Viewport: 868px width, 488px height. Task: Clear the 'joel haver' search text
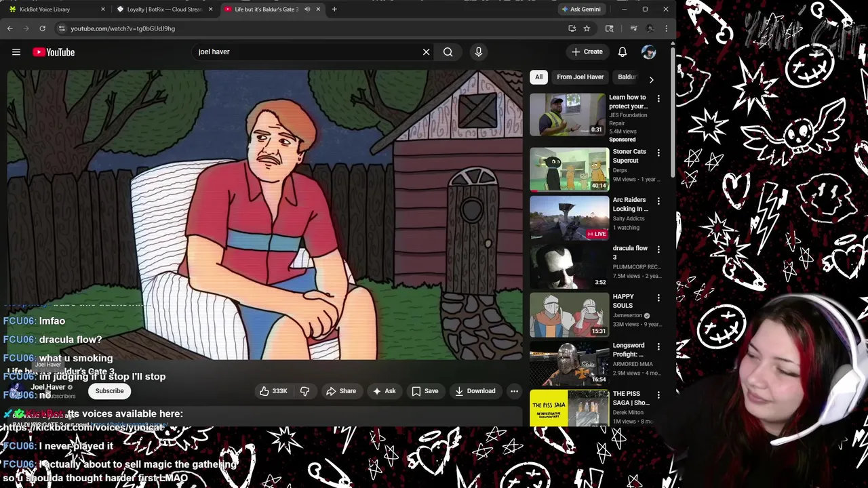[x=426, y=52]
